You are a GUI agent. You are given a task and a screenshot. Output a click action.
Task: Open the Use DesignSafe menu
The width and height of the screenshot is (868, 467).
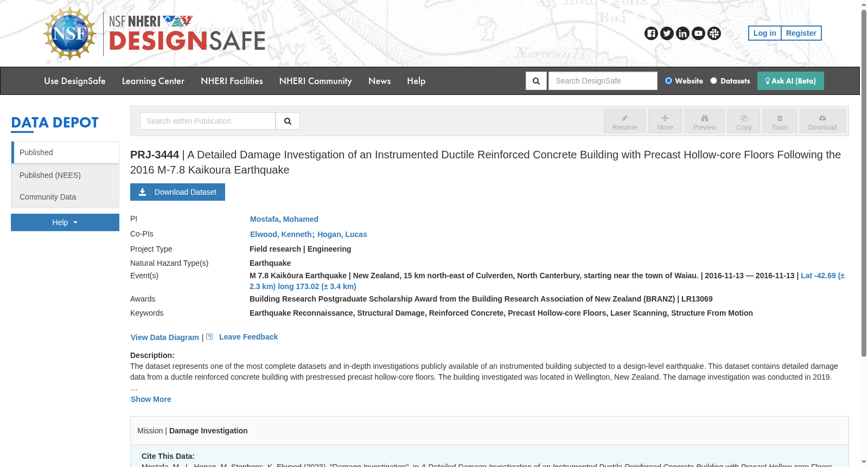tap(75, 81)
